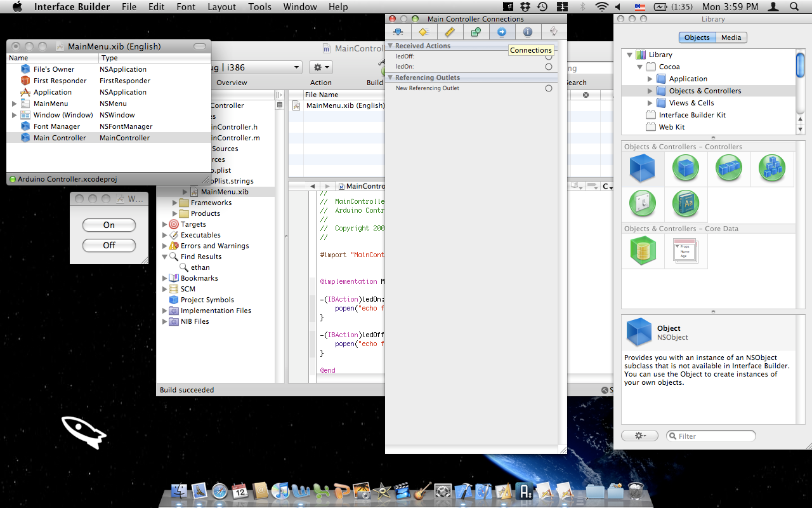Click the Application object icon
The image size is (812, 508).
[25, 92]
